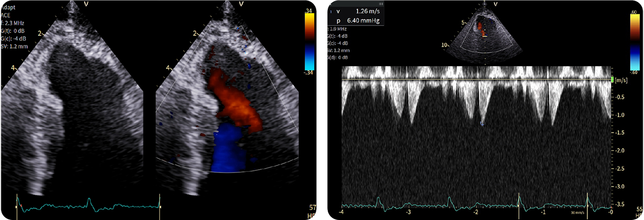Click the ECG cycle marker at right edge of left panel

(159, 207)
